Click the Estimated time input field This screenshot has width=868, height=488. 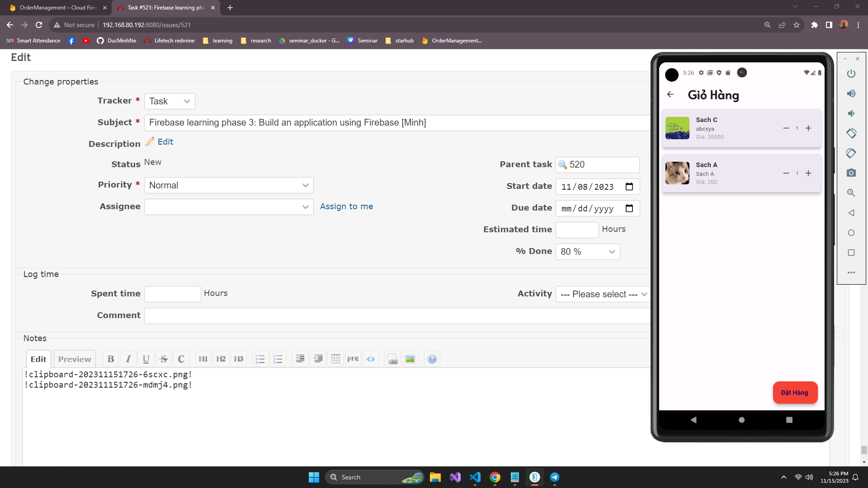click(577, 230)
